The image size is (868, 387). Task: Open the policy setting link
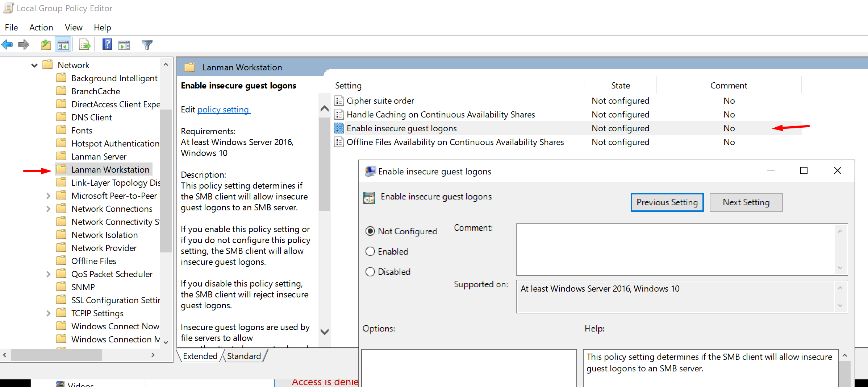pyautogui.click(x=223, y=110)
